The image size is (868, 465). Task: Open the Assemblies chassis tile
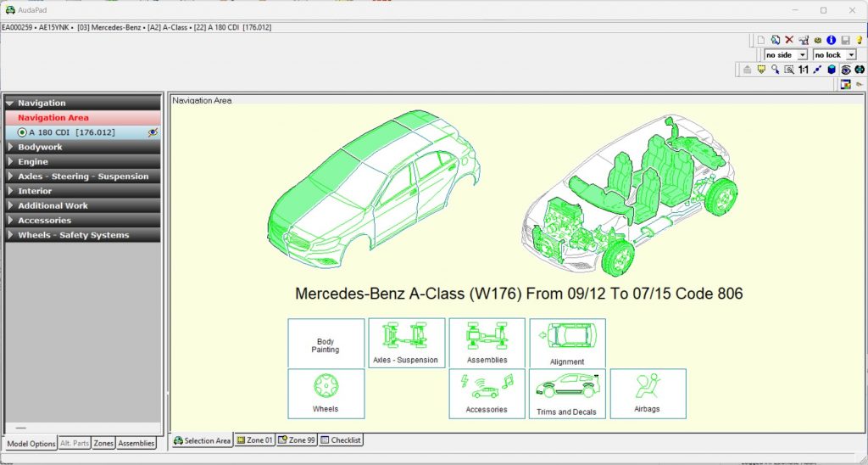487,343
